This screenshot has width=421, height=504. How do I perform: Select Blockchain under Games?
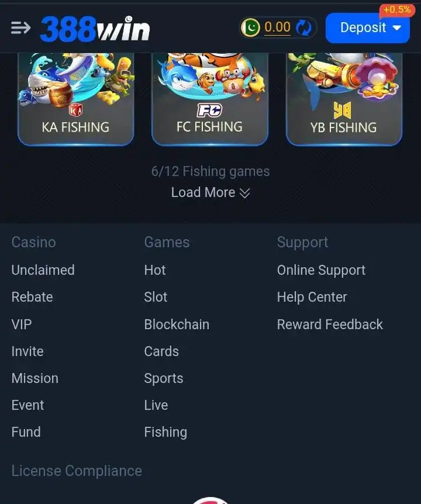(177, 325)
